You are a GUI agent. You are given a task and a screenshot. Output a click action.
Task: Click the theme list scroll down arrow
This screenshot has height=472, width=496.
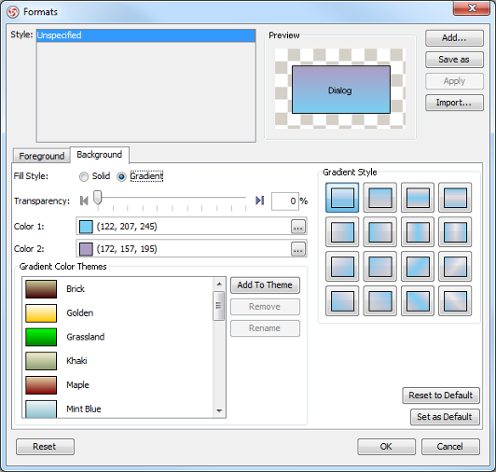pos(219,411)
